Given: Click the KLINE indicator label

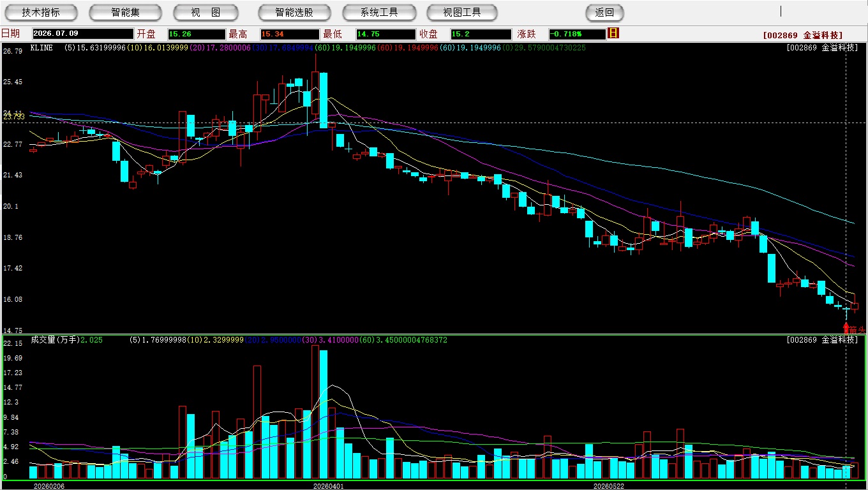Looking at the screenshot, I should pyautogui.click(x=41, y=48).
